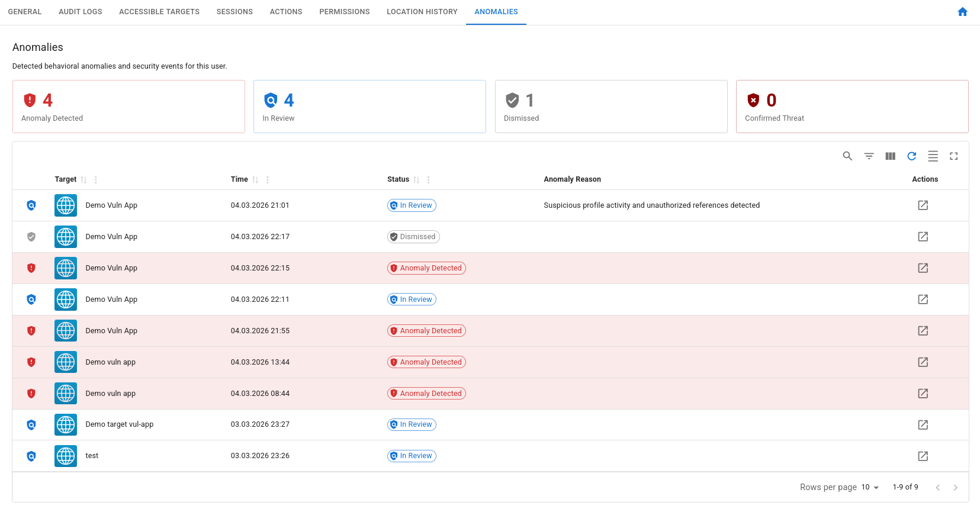Toggle the row density icon

933,156
